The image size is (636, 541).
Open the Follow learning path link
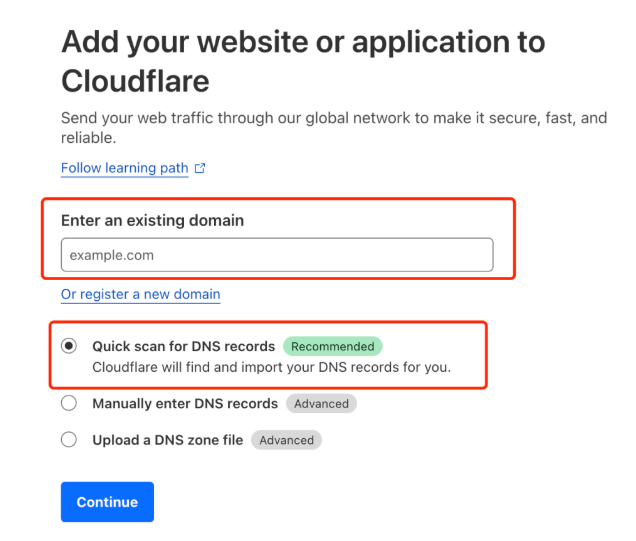click(x=125, y=168)
